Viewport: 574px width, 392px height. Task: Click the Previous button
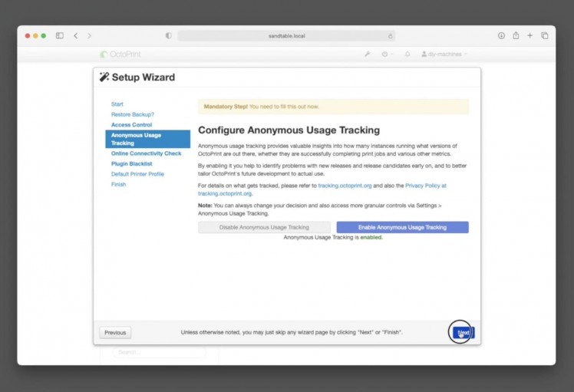click(x=115, y=332)
